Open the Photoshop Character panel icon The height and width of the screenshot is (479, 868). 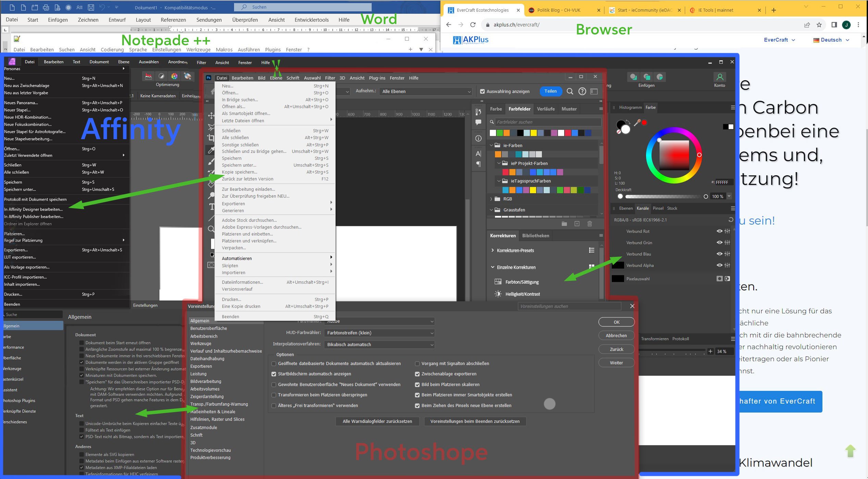pyautogui.click(x=479, y=153)
